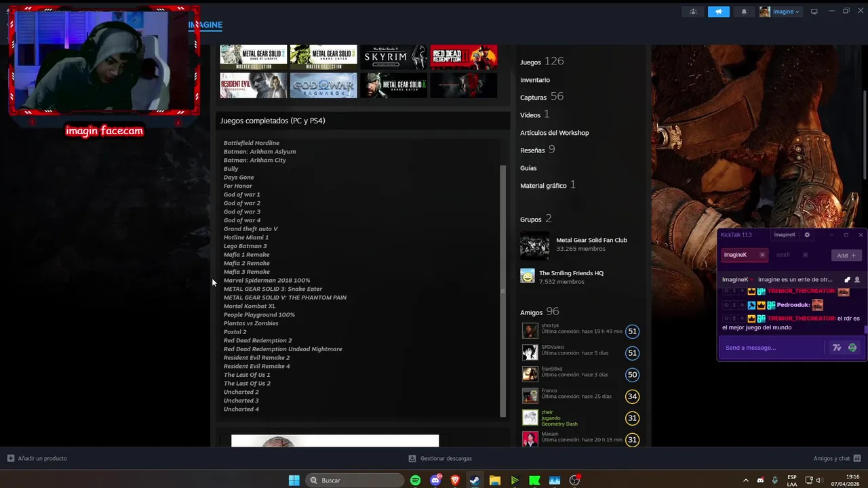The width and height of the screenshot is (868, 488).
Task: Click Add button in KickTalk
Action: coord(846,256)
